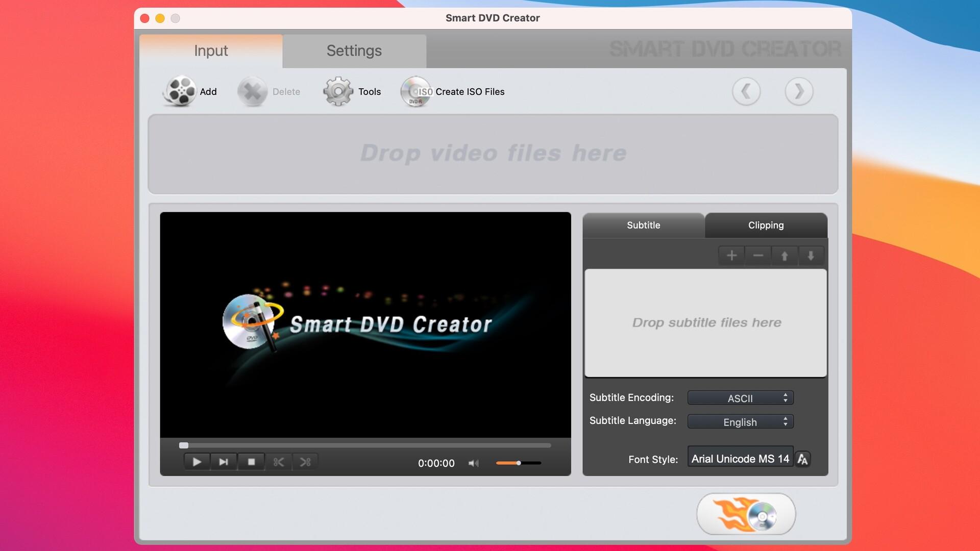
Task: Click the remove subtitle minus icon
Action: coord(757,256)
